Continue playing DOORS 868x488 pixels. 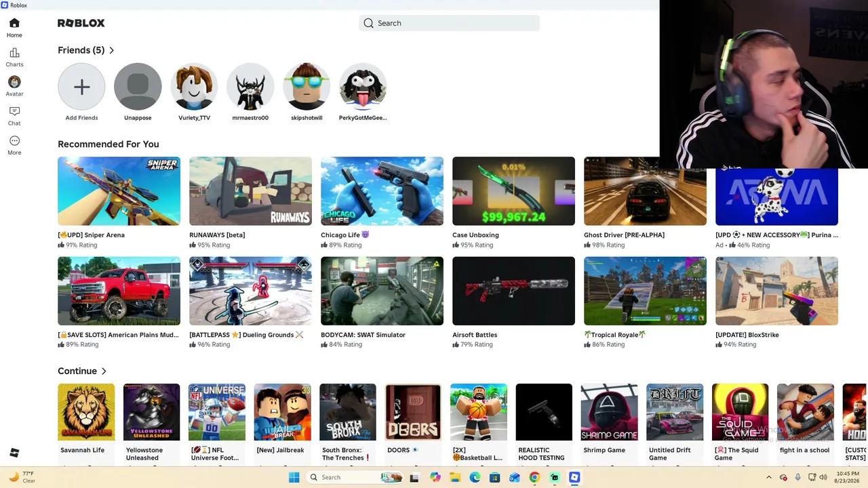pyautogui.click(x=413, y=412)
